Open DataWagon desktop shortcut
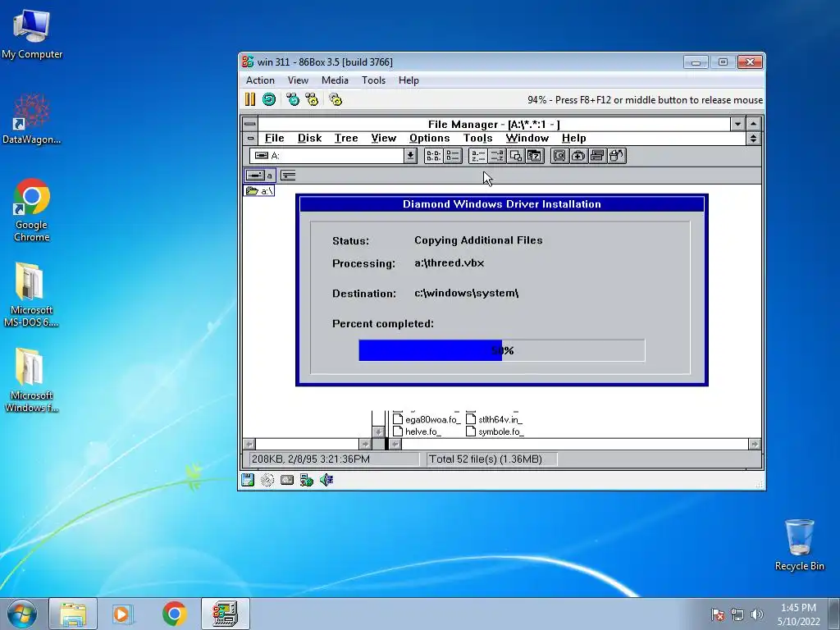 click(x=32, y=119)
